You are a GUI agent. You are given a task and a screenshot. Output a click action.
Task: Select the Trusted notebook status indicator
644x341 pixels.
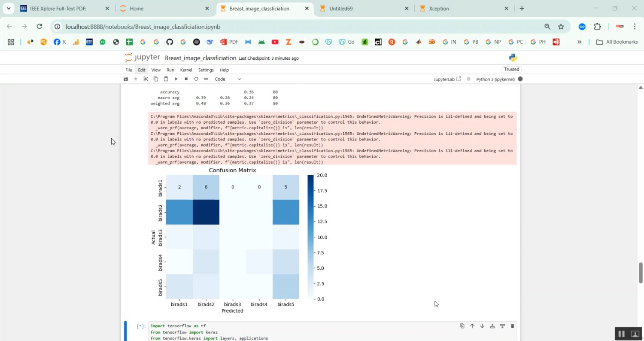[511, 69]
